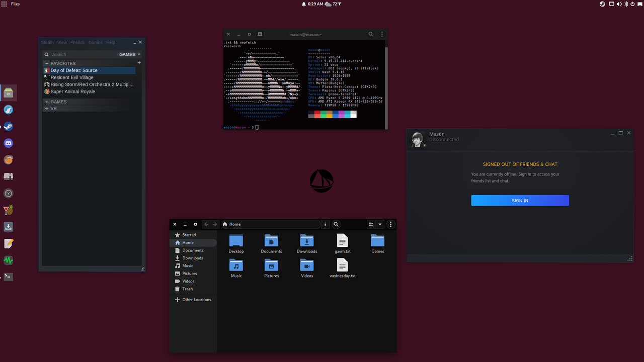Open the system monitor dock icon

tap(8, 260)
